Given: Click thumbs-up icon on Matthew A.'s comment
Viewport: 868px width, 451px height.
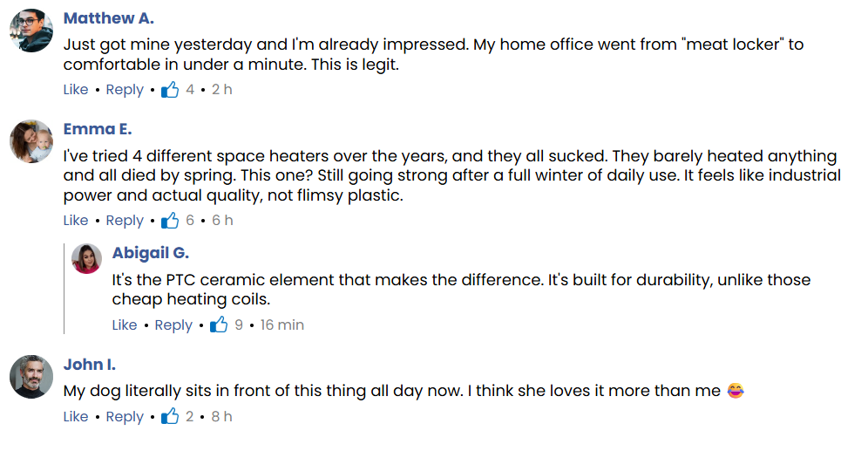Looking at the screenshot, I should pos(170,89).
